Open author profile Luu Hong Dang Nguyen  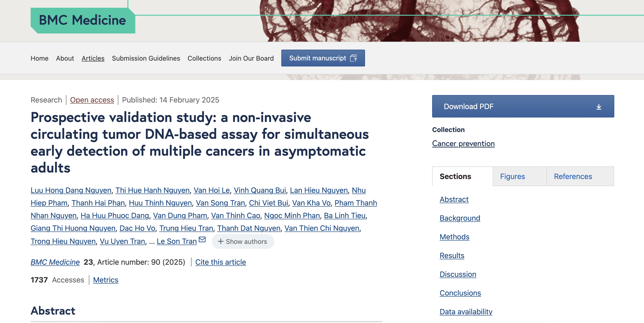click(x=71, y=190)
